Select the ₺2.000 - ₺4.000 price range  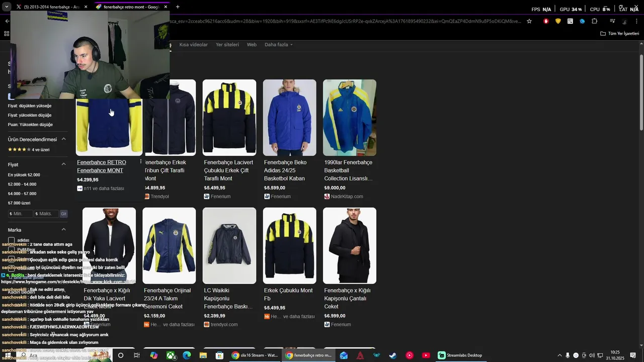[22, 185]
